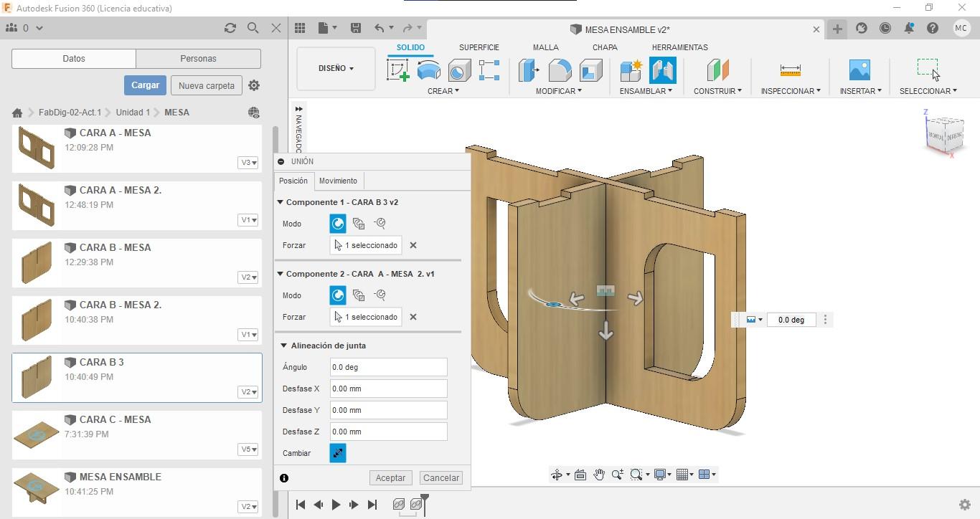Select second Modo option for Componente 1
The width and height of the screenshot is (980, 519).
click(x=359, y=224)
